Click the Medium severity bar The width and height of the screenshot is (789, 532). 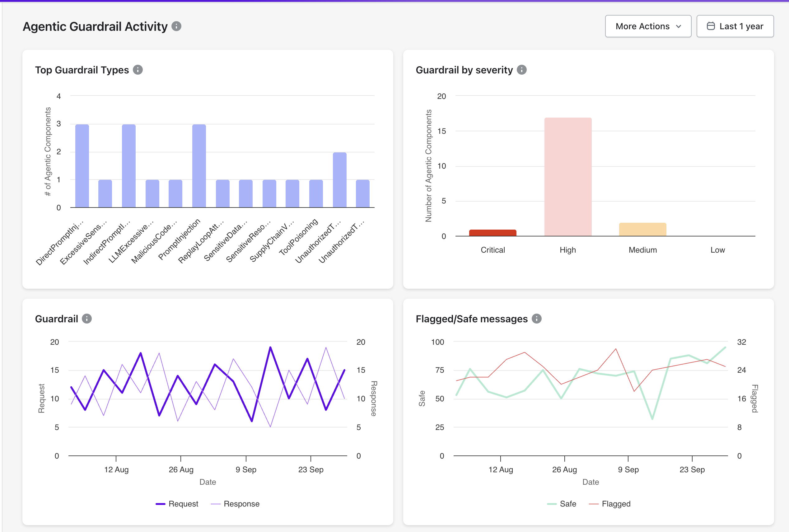[642, 229]
